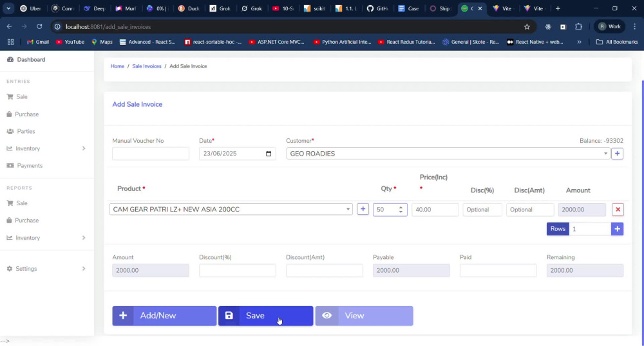Add rows using blue plus button
Viewport: 644px width, 346px height.
[x=617, y=229]
